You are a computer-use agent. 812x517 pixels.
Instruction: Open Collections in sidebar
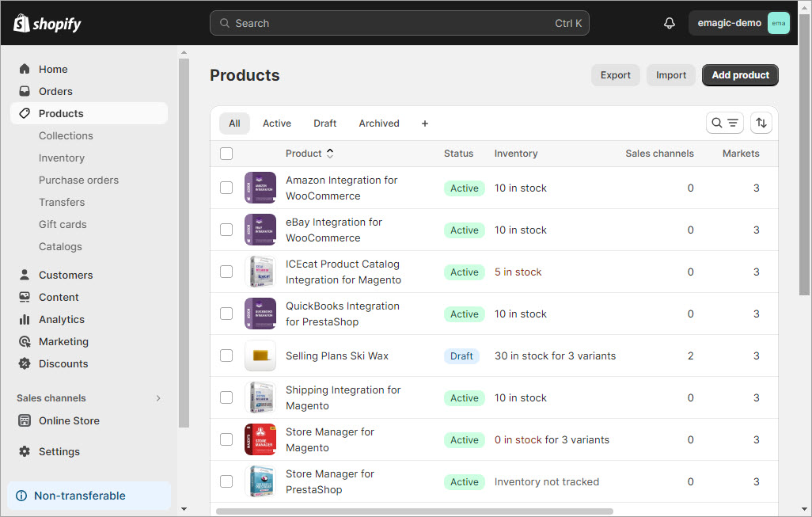tap(66, 135)
